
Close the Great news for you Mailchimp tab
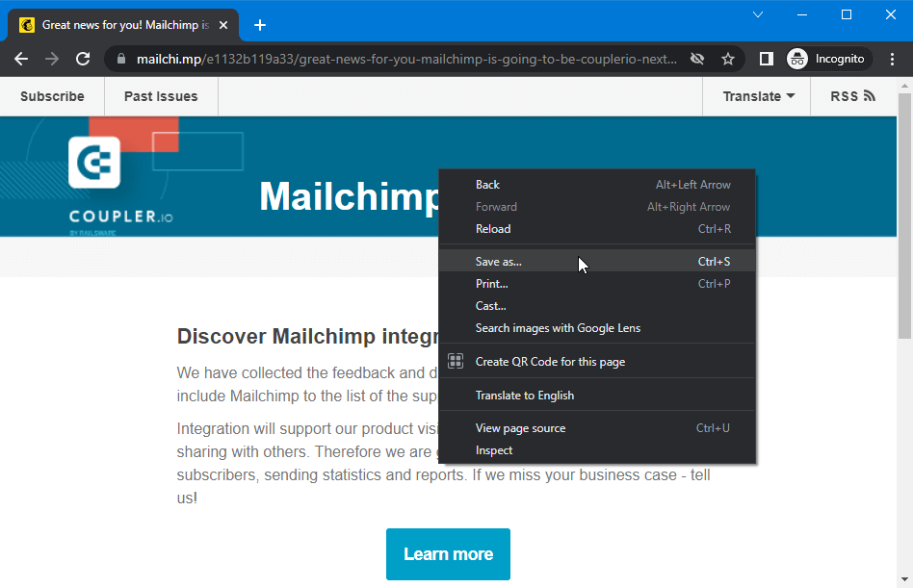point(223,25)
